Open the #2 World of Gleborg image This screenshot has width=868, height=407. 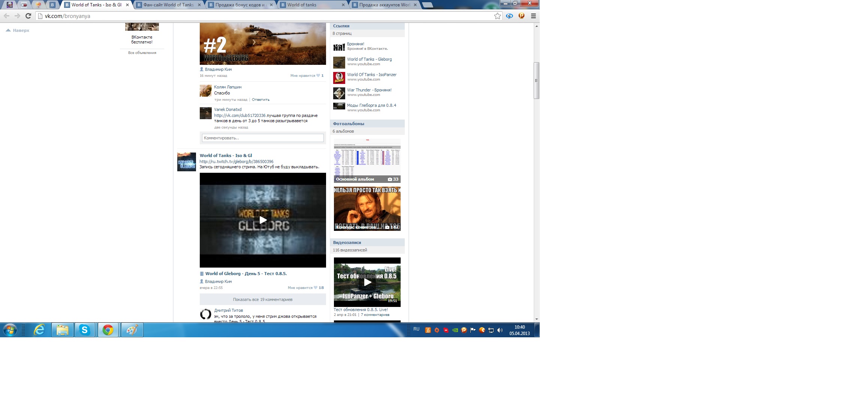pos(263,43)
